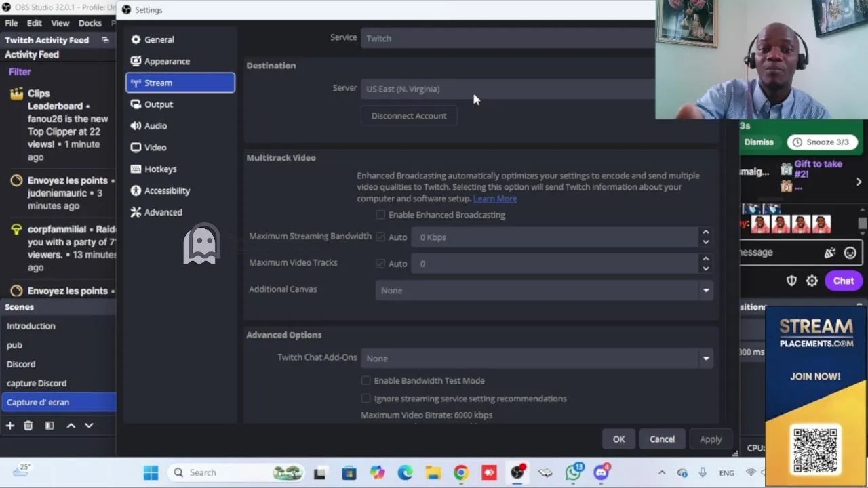
Task: Click the Maximum Video Tracks value field
Action: pos(556,264)
